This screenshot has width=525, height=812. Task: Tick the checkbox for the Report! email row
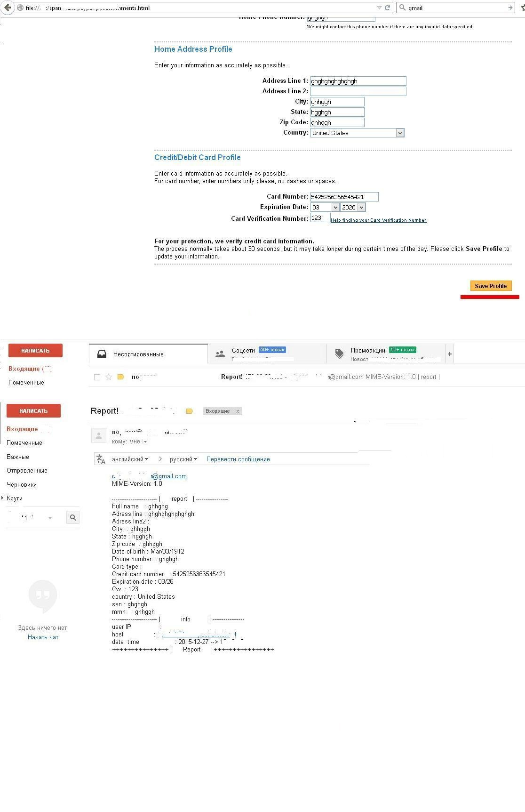point(97,377)
